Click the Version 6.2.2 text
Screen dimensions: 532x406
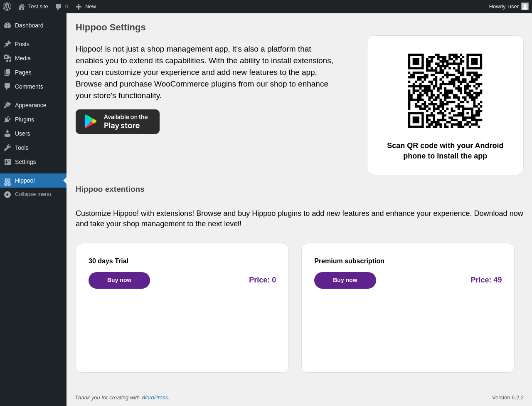click(508, 398)
